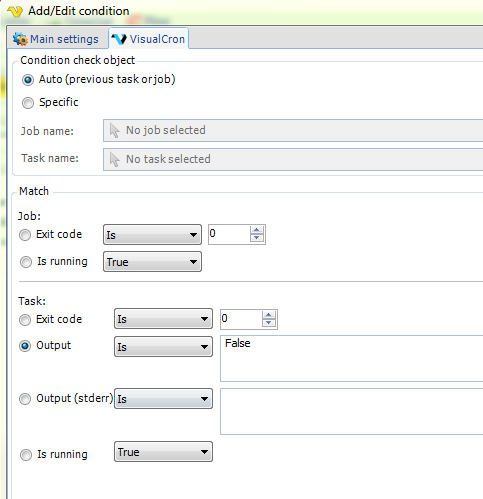This screenshot has height=499, width=483.
Task: Click the gear icon on Main settings tab
Action: [x=20, y=39]
